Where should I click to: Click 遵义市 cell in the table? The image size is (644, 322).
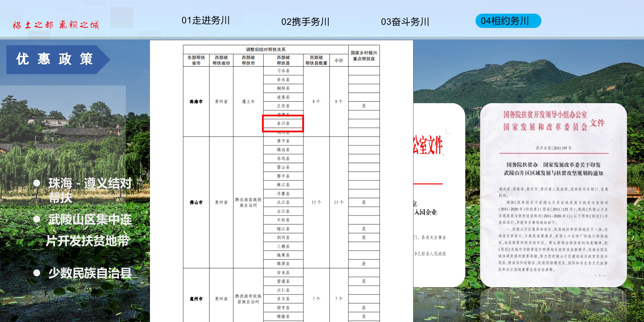(248, 101)
